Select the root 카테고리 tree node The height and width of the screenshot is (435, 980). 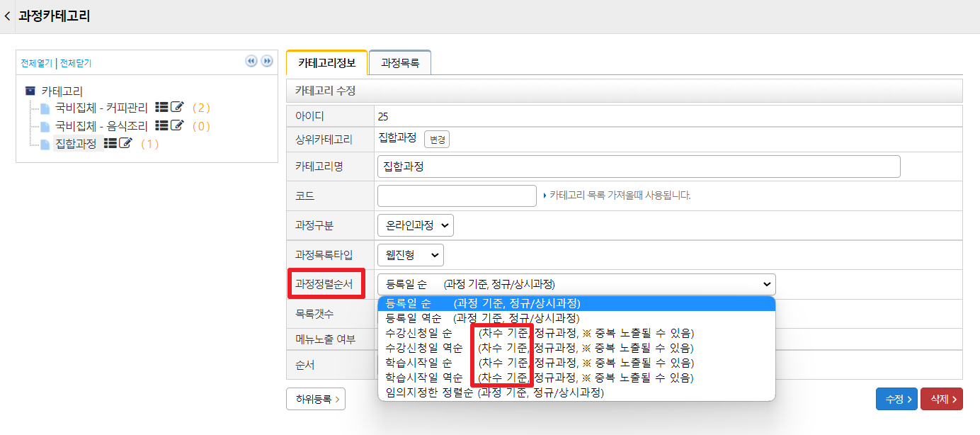62,91
